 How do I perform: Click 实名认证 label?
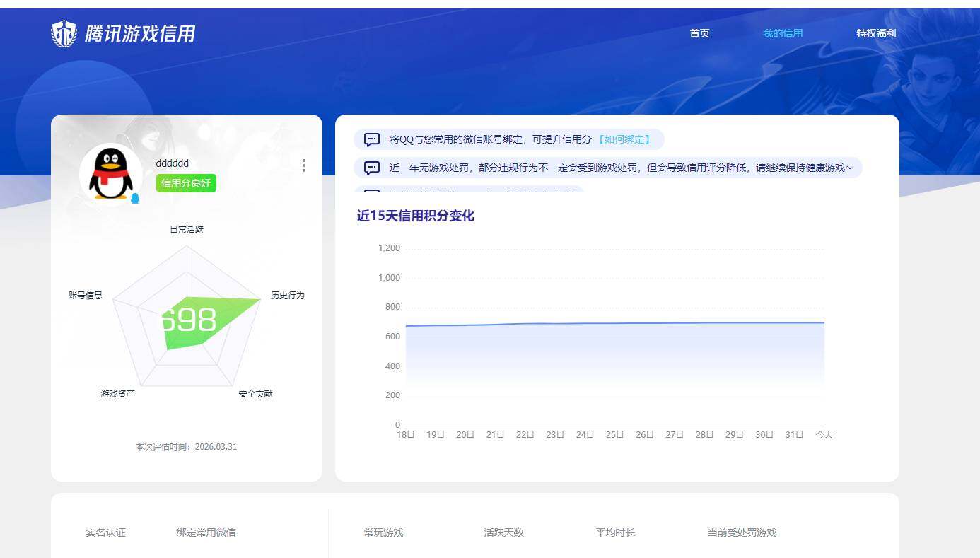click(106, 533)
